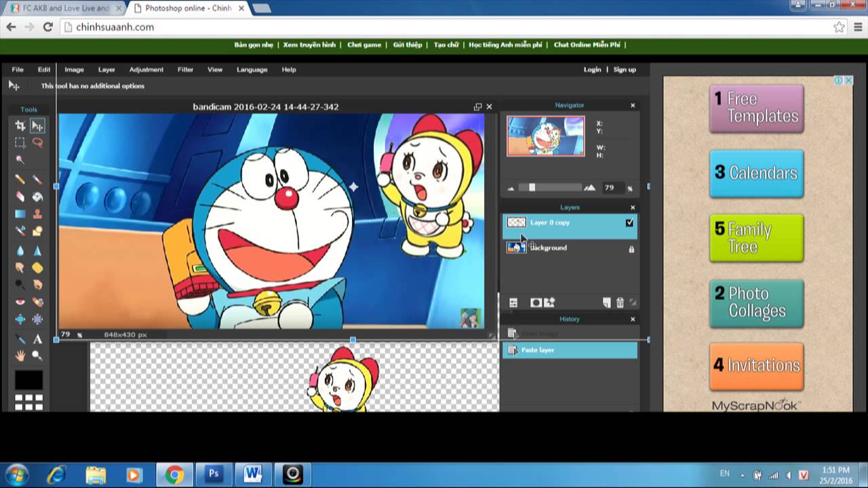Select the Move tool
The height and width of the screenshot is (488, 868).
tap(37, 125)
